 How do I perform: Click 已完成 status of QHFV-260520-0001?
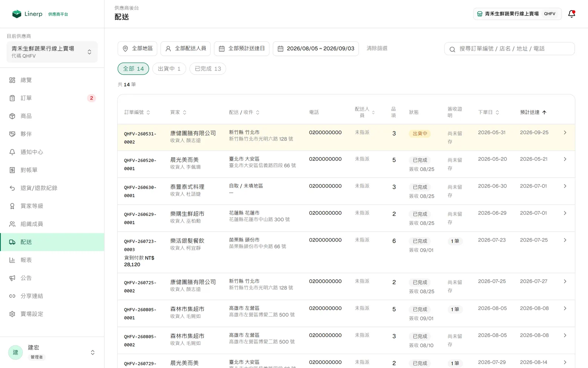[x=420, y=160]
